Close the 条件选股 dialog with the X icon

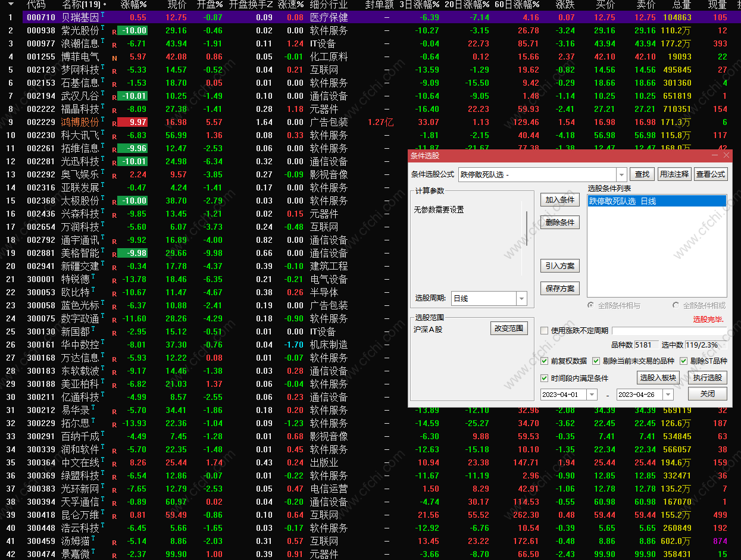(726, 155)
